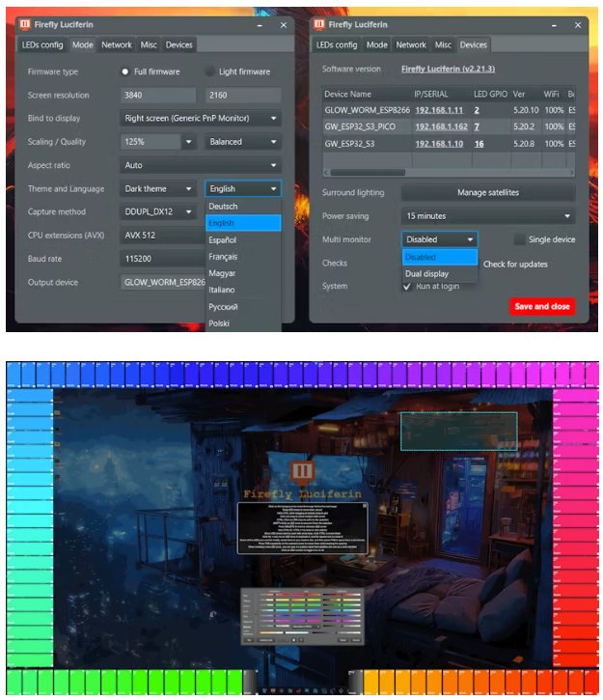Screen dimensions: 603x700
Task: Click the Firefly Luciferin logo in the right window title bar
Action: (x=321, y=24)
